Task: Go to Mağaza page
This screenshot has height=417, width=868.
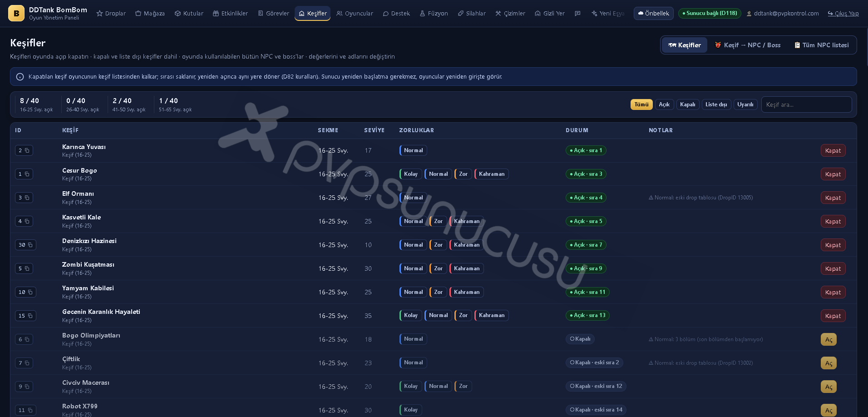Action: (150, 14)
